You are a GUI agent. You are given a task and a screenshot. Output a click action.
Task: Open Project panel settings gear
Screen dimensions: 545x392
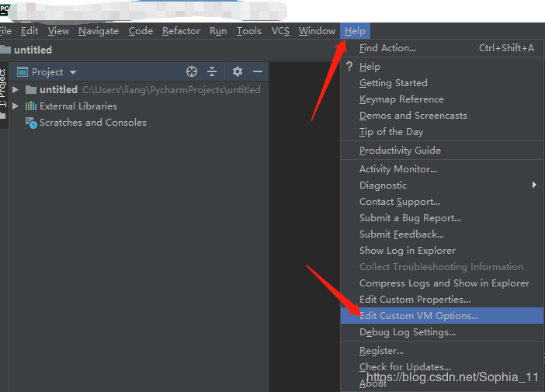coord(238,71)
